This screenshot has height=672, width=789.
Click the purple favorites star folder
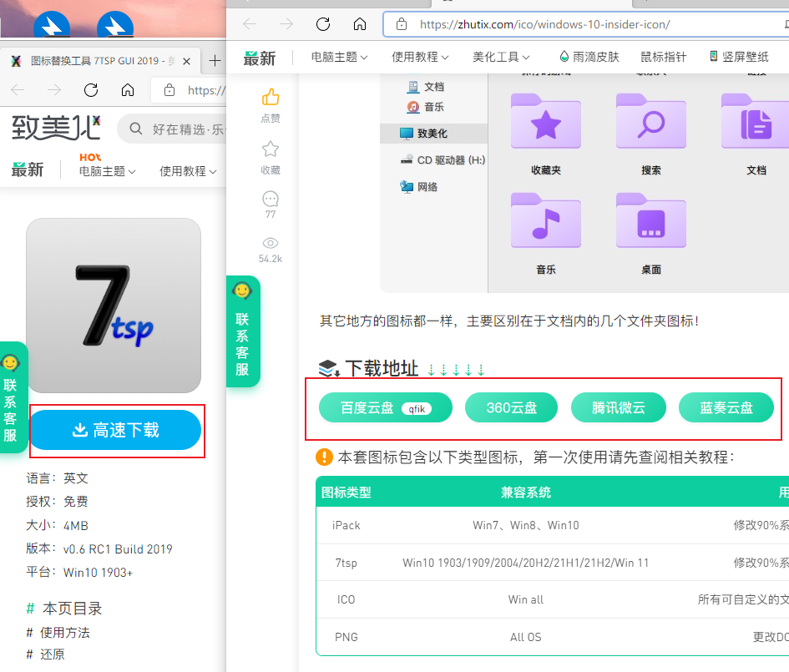545,122
